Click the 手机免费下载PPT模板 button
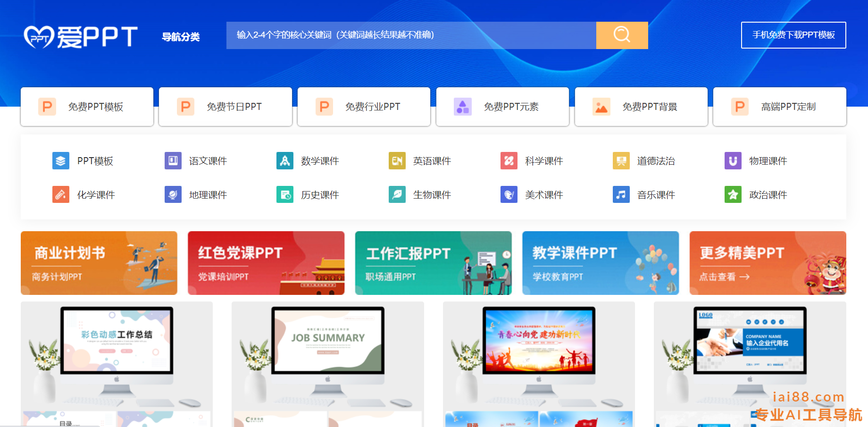Screen dimensions: 868x427 pyautogui.click(x=793, y=35)
